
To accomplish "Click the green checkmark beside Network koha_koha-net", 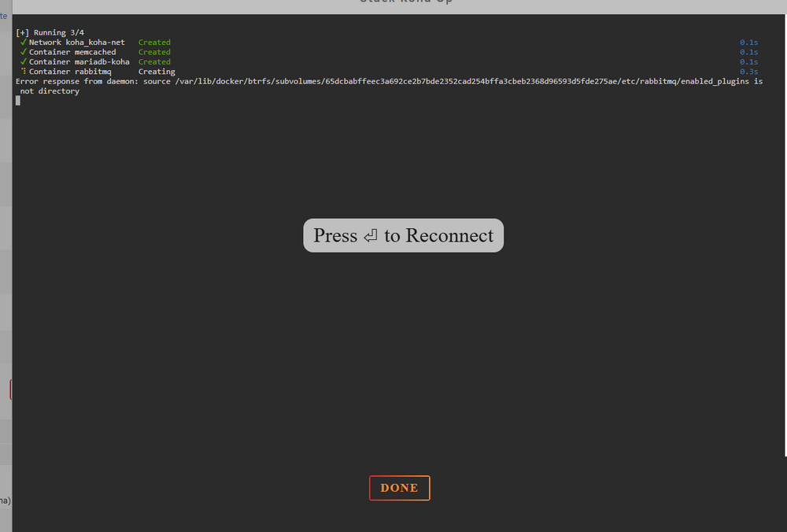I will [x=23, y=42].
